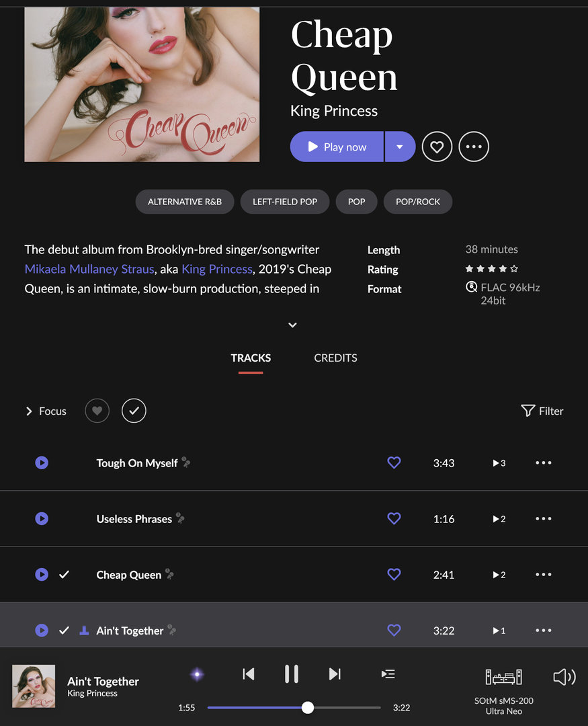
Task: Click the playback progress slider handle
Action: pos(307,707)
